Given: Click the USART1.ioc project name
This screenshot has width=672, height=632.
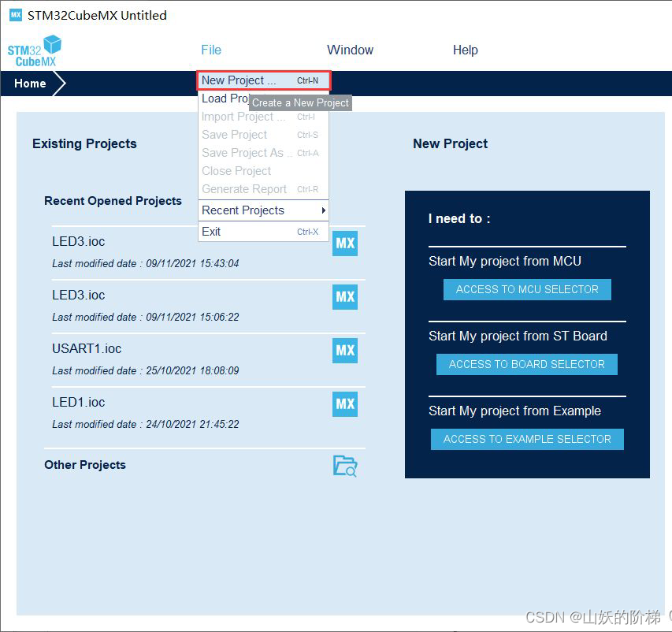Looking at the screenshot, I should 87,348.
